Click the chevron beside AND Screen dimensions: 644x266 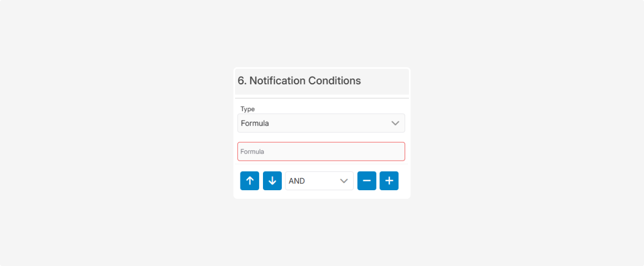[x=345, y=181]
